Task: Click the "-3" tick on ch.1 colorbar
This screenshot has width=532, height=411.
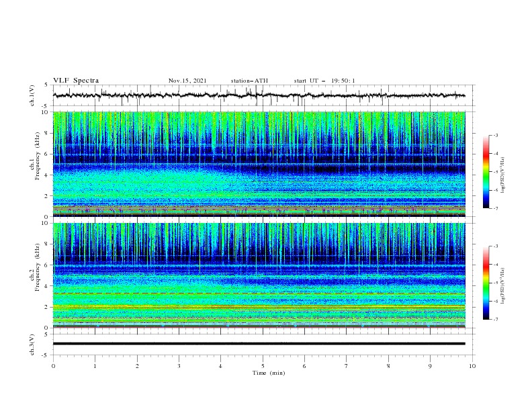Action: (x=495, y=135)
